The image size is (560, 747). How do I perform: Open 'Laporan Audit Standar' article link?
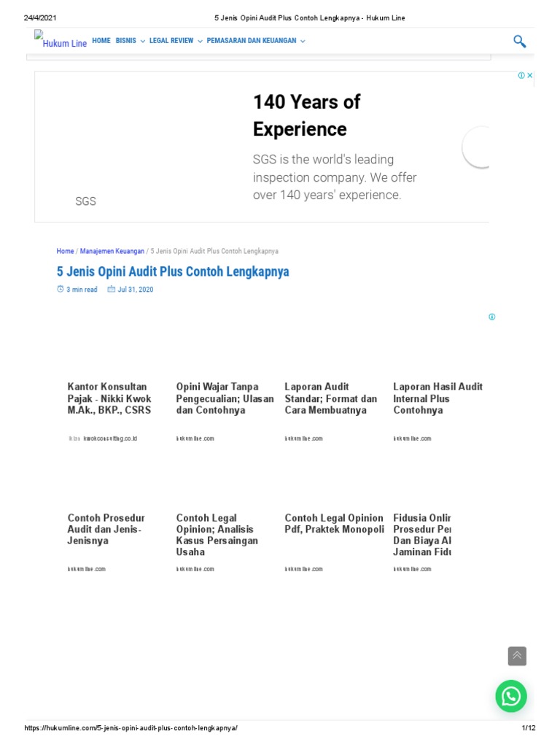tap(331, 398)
